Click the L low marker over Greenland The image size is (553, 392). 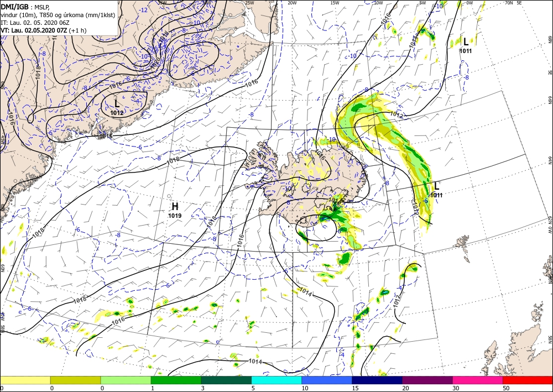click(x=117, y=103)
